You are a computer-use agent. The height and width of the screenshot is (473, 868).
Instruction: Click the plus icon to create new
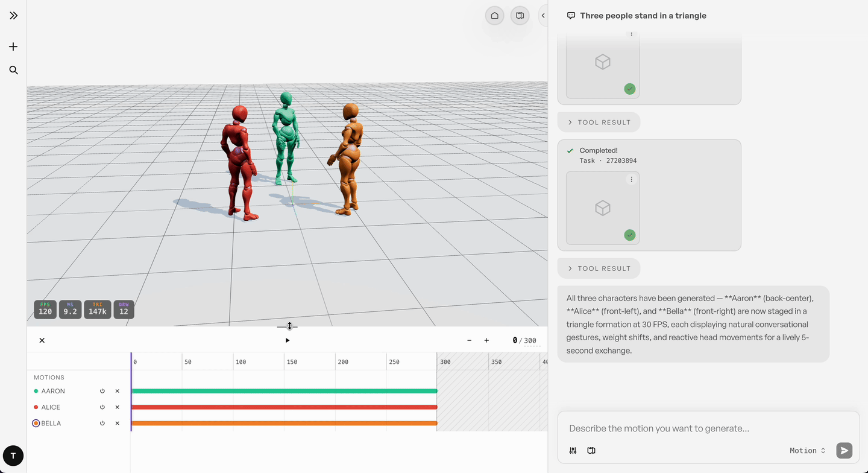click(13, 46)
